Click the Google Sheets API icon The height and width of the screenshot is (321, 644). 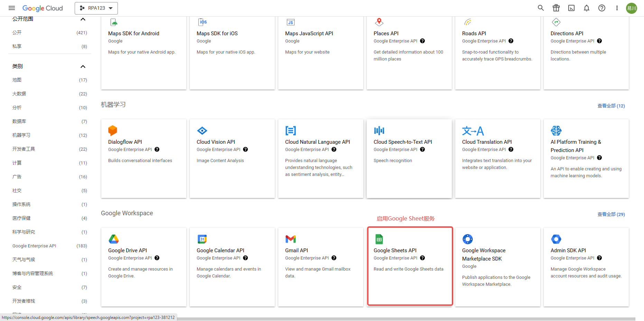[379, 239]
